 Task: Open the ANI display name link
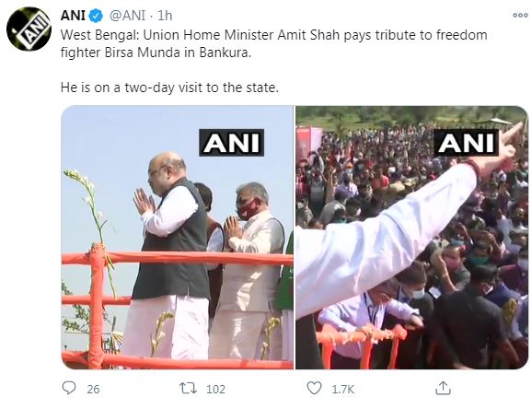pyautogui.click(x=73, y=16)
